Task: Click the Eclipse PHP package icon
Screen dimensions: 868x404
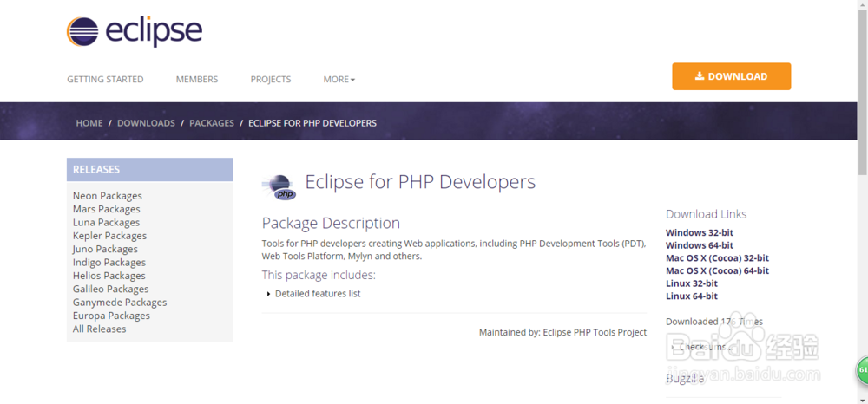Action: (x=279, y=186)
